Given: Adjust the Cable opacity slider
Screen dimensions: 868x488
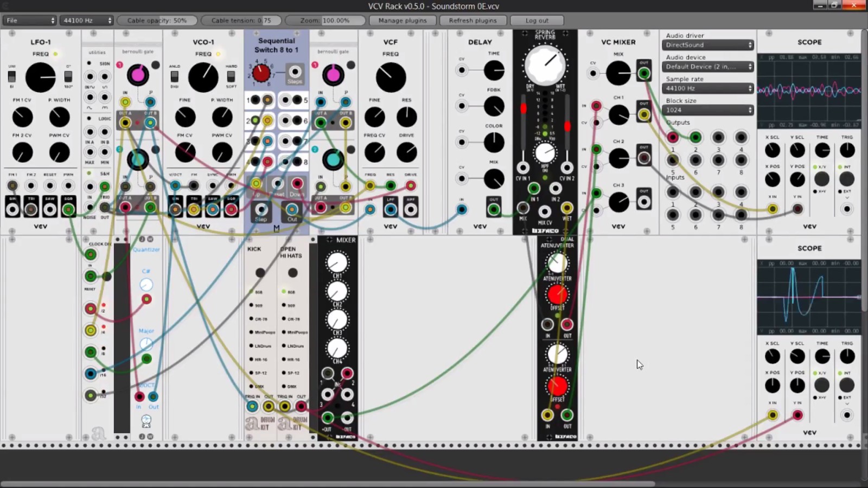Looking at the screenshot, I should point(157,21).
